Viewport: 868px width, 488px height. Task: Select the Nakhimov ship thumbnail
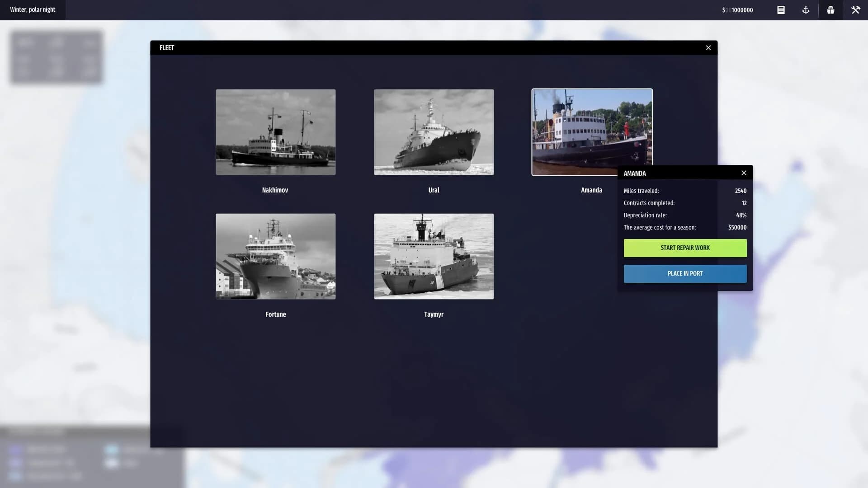[x=275, y=132]
